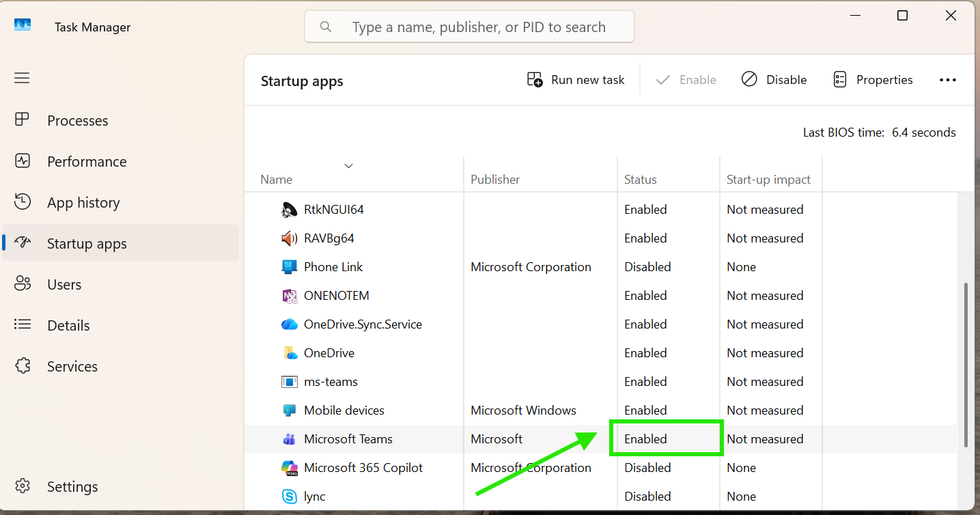Screen dimensions: 980x515
Task: Click the OneDrive folder icon
Action: pos(290,353)
